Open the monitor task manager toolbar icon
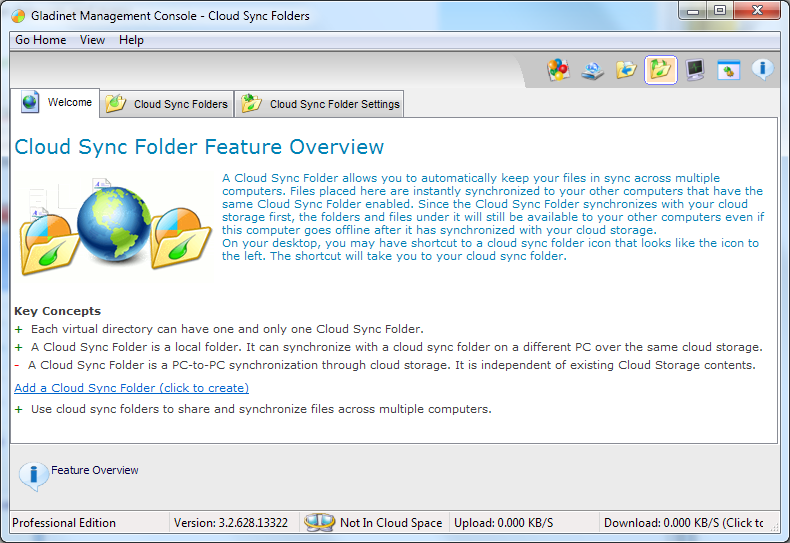This screenshot has width=790, height=543. (x=695, y=70)
